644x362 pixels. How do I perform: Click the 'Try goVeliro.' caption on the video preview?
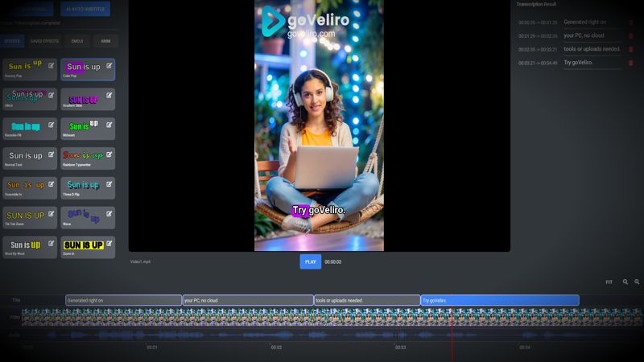click(x=319, y=210)
